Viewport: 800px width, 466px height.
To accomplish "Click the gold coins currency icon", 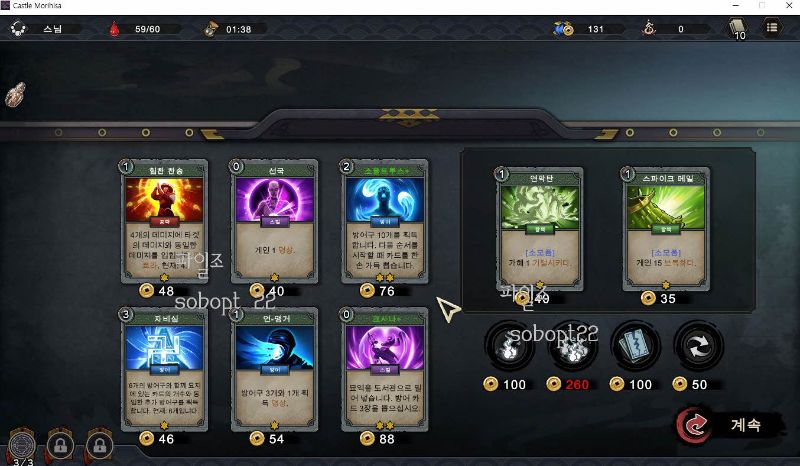I will 563,29.
